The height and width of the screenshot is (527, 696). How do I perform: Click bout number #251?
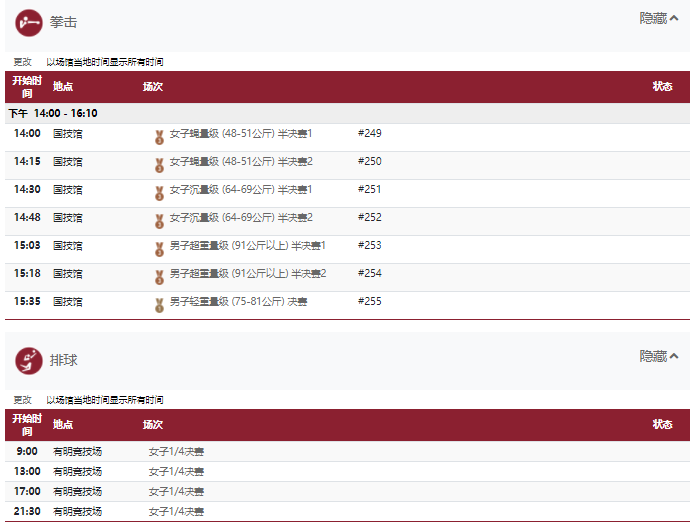370,189
